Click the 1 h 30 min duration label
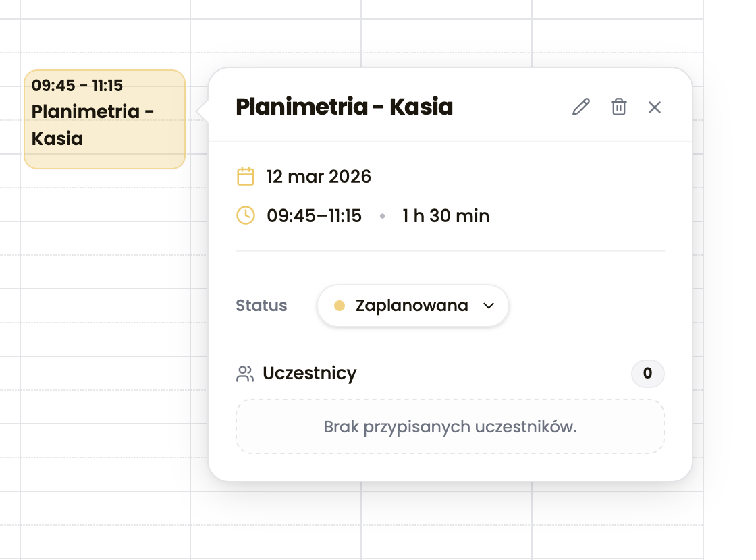The image size is (756, 560). [446, 215]
